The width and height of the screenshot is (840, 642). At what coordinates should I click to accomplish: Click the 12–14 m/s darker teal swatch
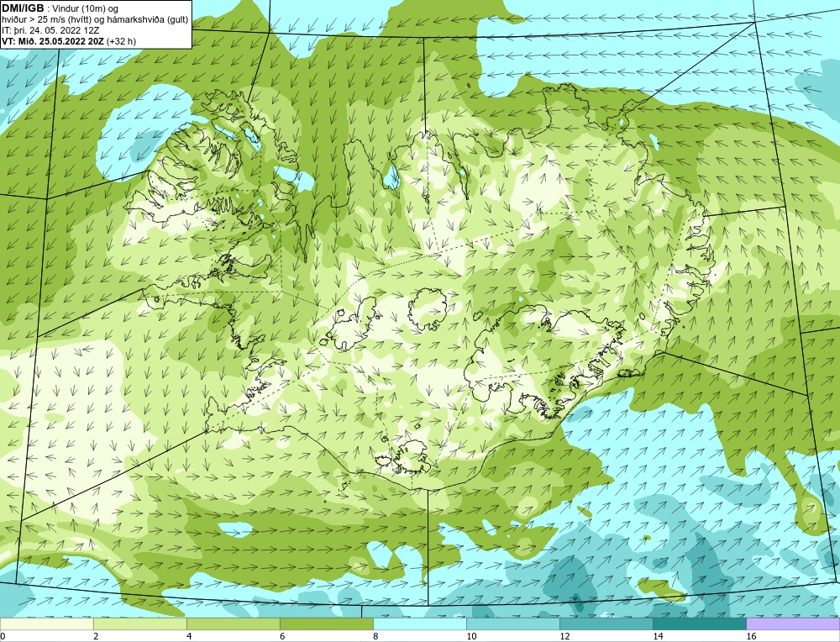606,624
